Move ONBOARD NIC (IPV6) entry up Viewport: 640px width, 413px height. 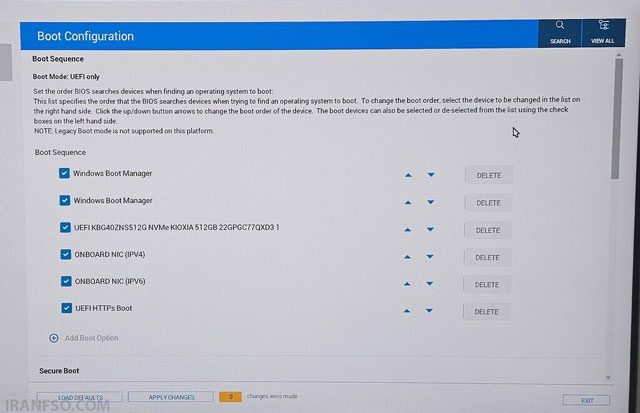(407, 284)
